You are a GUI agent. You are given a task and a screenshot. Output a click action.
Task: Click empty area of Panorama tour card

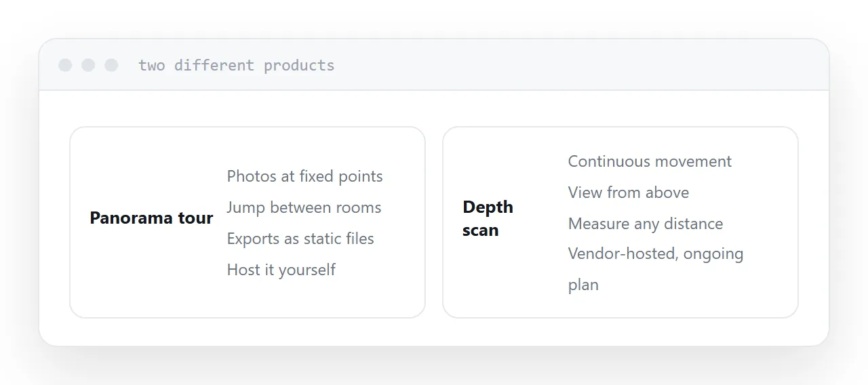pyautogui.click(x=149, y=285)
